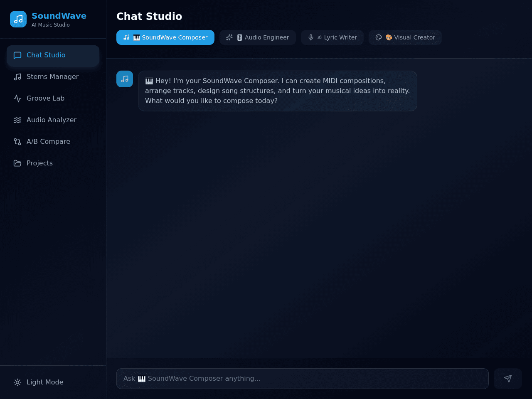532x399 pixels.
Task: Click the composer greeting message bubble
Action: 278,91
